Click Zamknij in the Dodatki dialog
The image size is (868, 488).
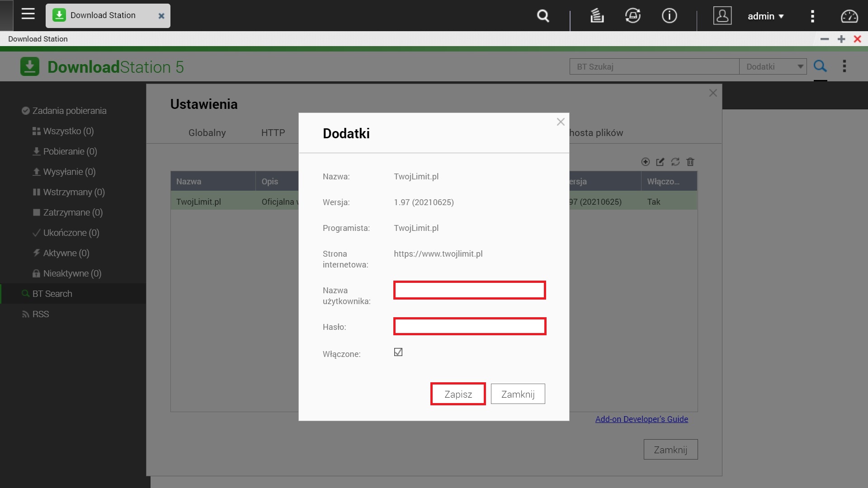518,394
